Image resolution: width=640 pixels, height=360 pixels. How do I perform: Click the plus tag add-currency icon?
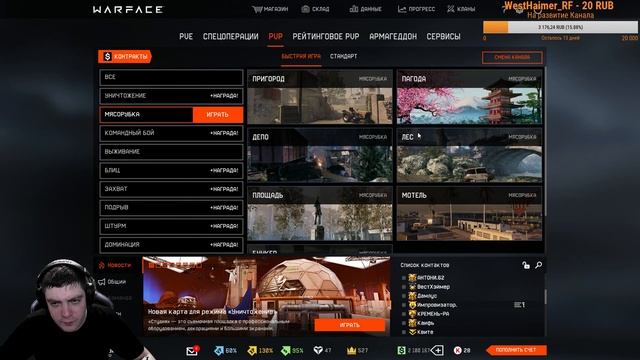point(437,350)
